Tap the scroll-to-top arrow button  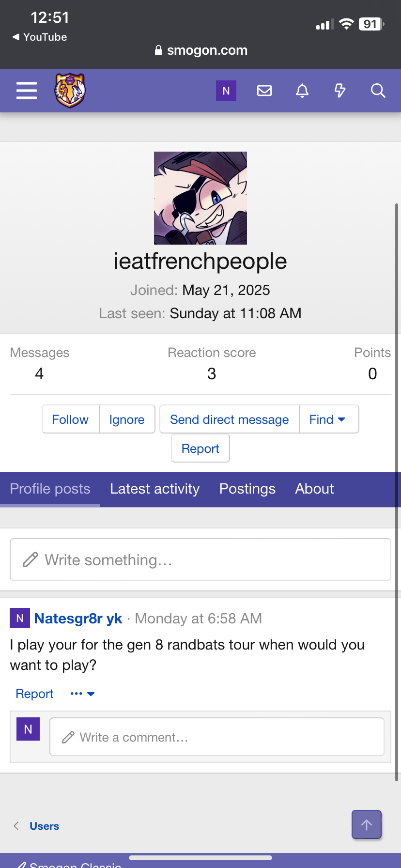pos(367,824)
